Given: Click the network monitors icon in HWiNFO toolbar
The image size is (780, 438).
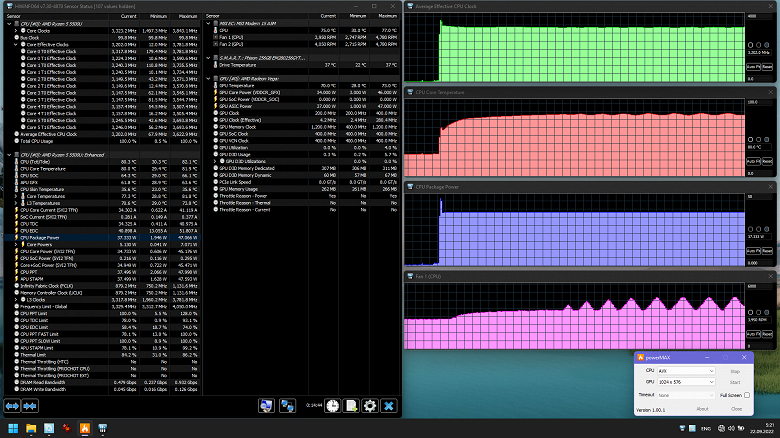Looking at the screenshot, I should click(x=287, y=405).
